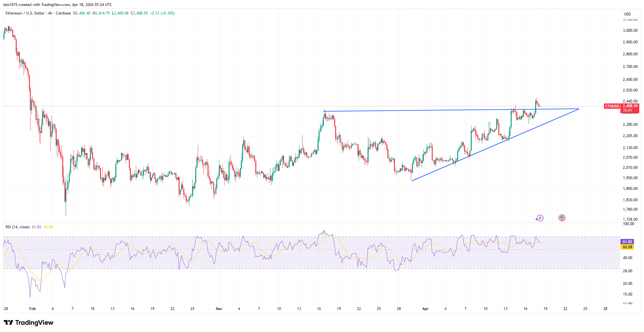The height and width of the screenshot is (332, 644).
Task: Click the Feb label on time axis
Action: click(32, 309)
